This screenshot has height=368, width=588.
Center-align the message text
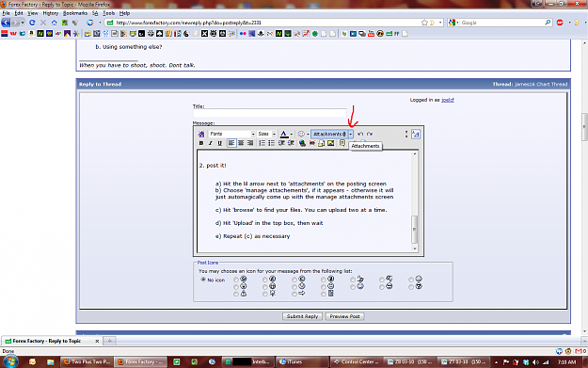[241, 143]
